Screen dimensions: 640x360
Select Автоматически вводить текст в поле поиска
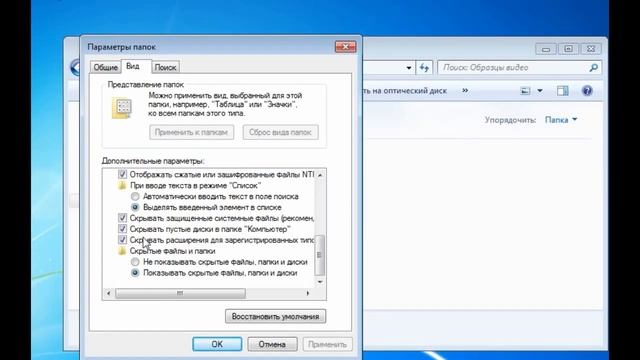pyautogui.click(x=135, y=196)
